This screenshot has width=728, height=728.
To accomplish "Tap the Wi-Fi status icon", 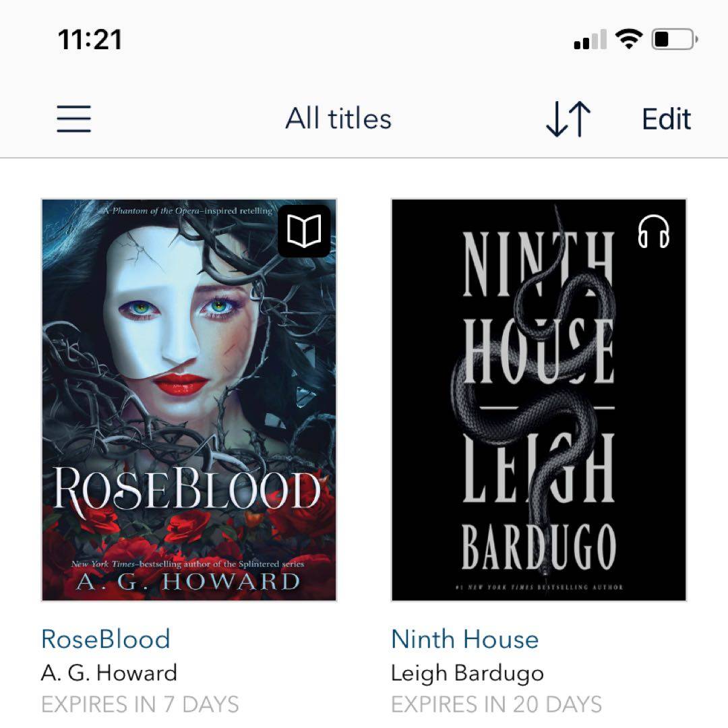I will point(629,39).
